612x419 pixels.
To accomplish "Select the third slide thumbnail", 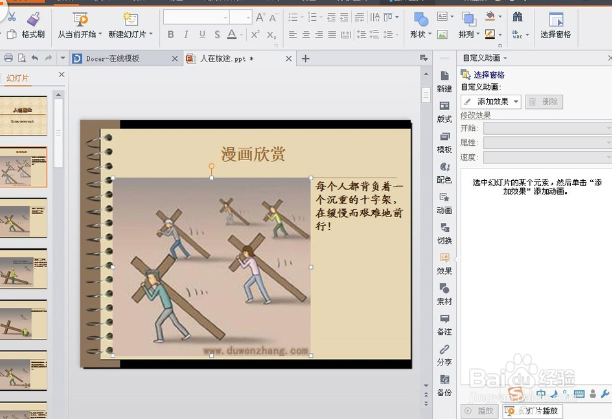I will tap(23, 218).
